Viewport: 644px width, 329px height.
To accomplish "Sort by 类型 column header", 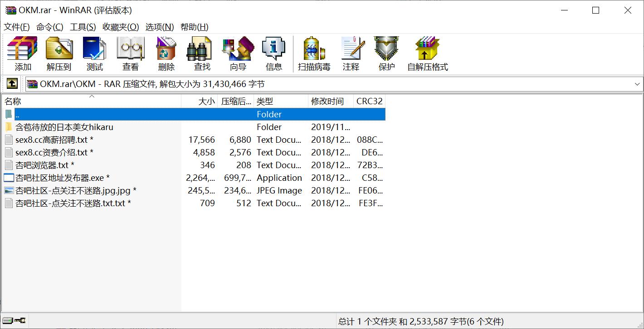I will click(281, 101).
